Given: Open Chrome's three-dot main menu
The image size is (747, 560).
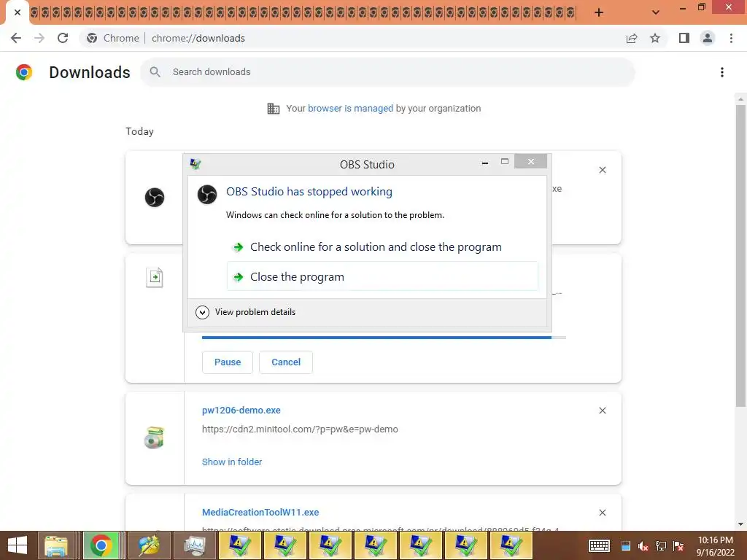Looking at the screenshot, I should (x=731, y=38).
